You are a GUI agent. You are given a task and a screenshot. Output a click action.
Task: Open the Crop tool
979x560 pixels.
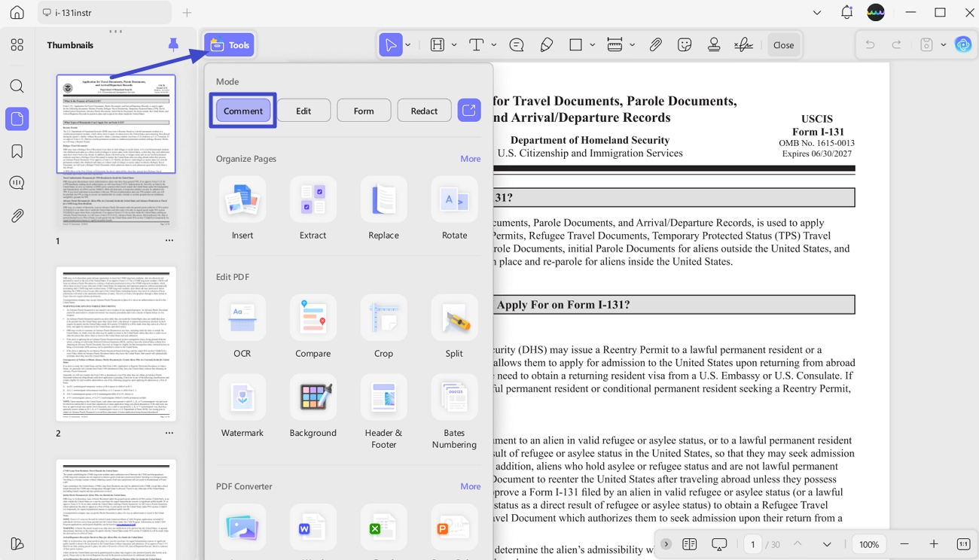pyautogui.click(x=383, y=327)
